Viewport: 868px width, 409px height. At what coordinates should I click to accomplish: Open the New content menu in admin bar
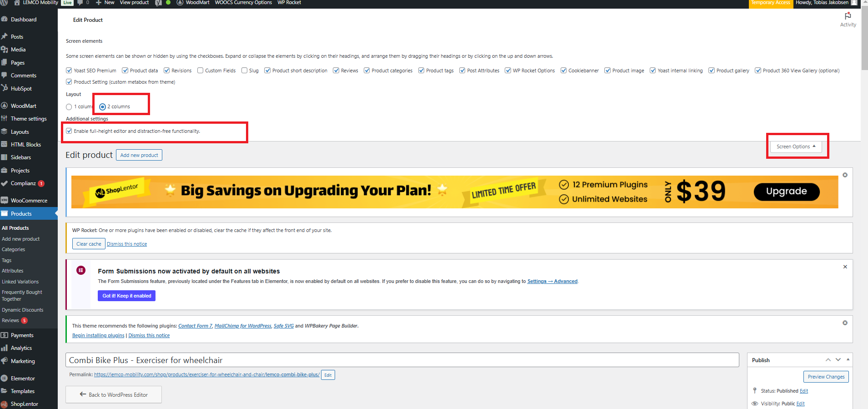[105, 2]
